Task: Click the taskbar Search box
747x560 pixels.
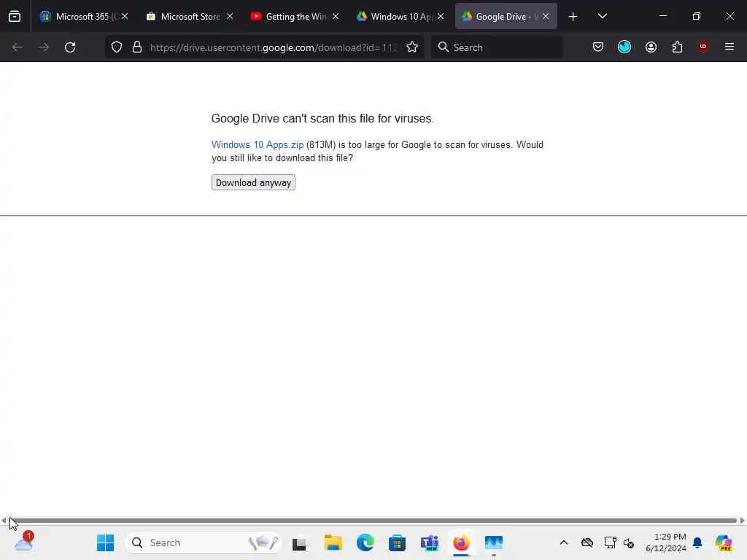Action: point(204,542)
